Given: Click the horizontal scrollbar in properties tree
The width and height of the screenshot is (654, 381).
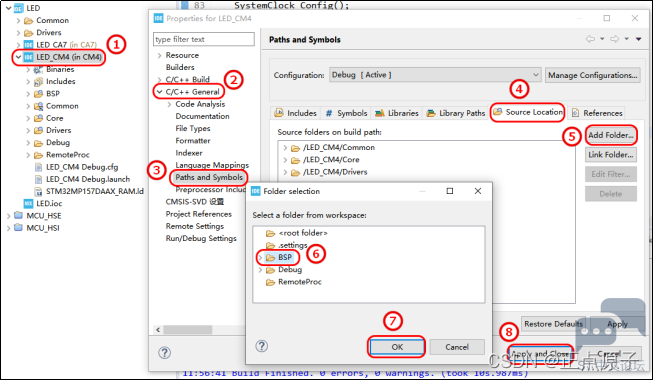Looking at the screenshot, I should click(x=188, y=330).
